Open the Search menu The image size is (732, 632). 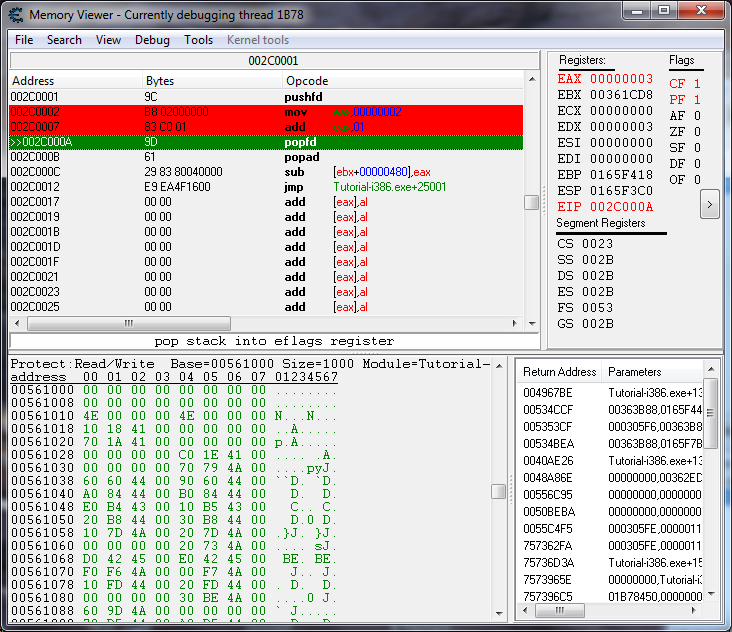pyautogui.click(x=64, y=40)
